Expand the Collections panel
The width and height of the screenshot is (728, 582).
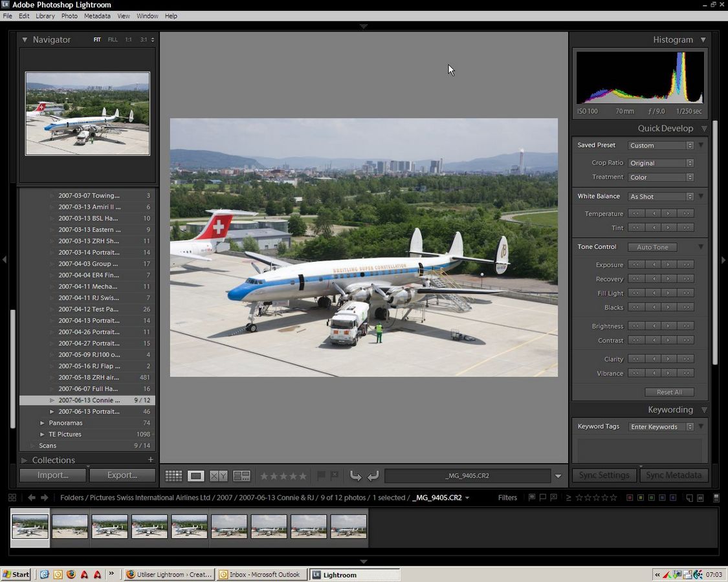(x=24, y=460)
